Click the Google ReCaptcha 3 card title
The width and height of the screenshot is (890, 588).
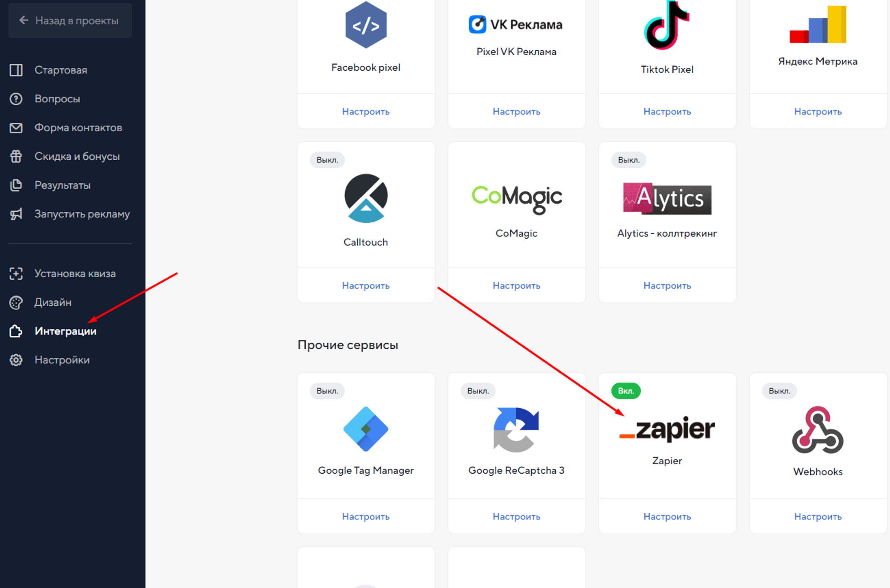click(x=517, y=470)
